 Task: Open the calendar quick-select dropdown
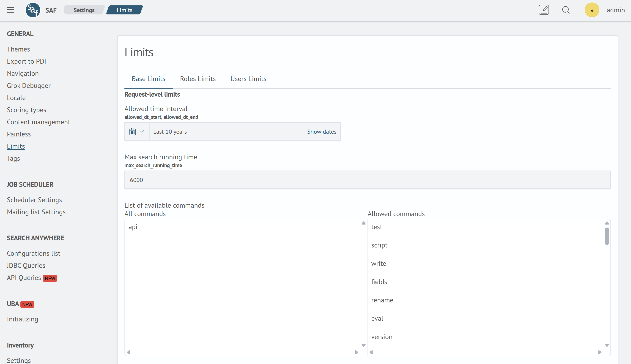137,131
